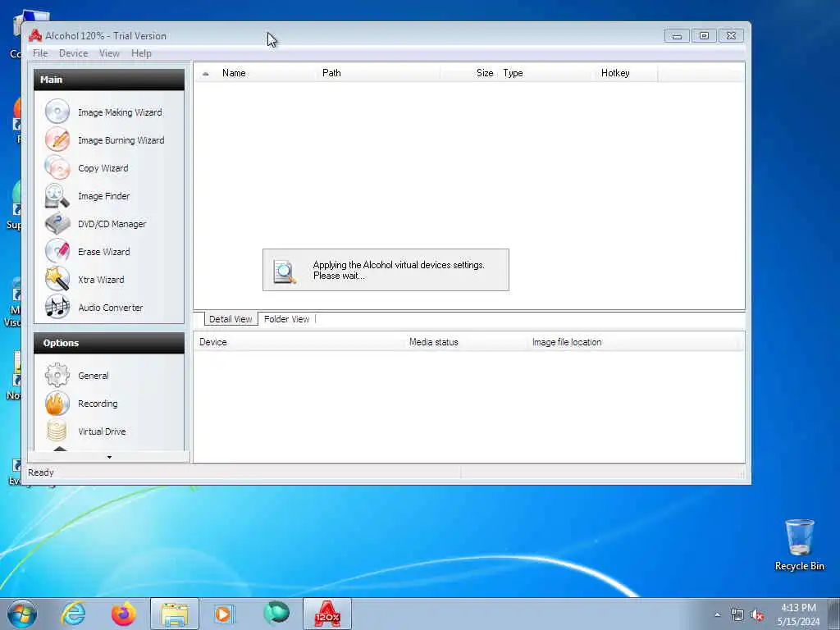Click the Alcohol 120% title bar icon
840x630 pixels.
coord(35,36)
